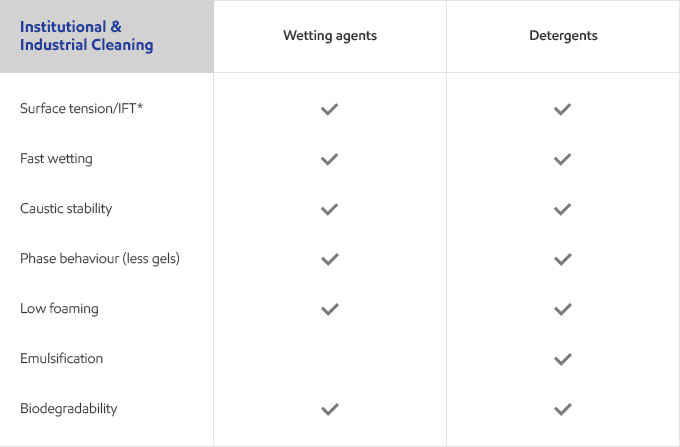This screenshot has width=680, height=447.
Task: Click Surface tension checkmark under Detergents
Action: click(562, 109)
